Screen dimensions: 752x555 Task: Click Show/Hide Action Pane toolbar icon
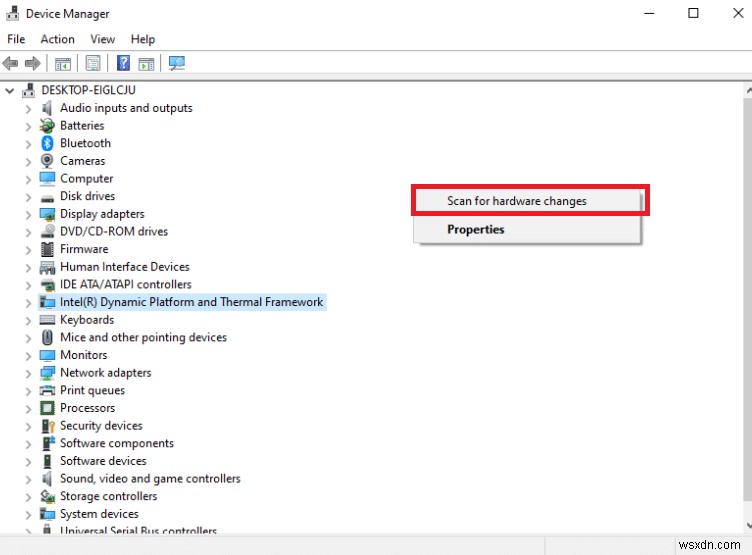(x=146, y=63)
